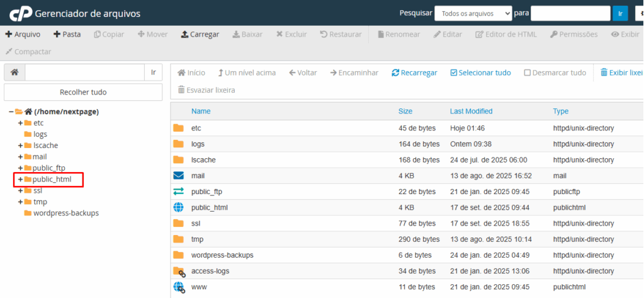
Task: Click the Ir button next to search field
Action: [x=620, y=13]
